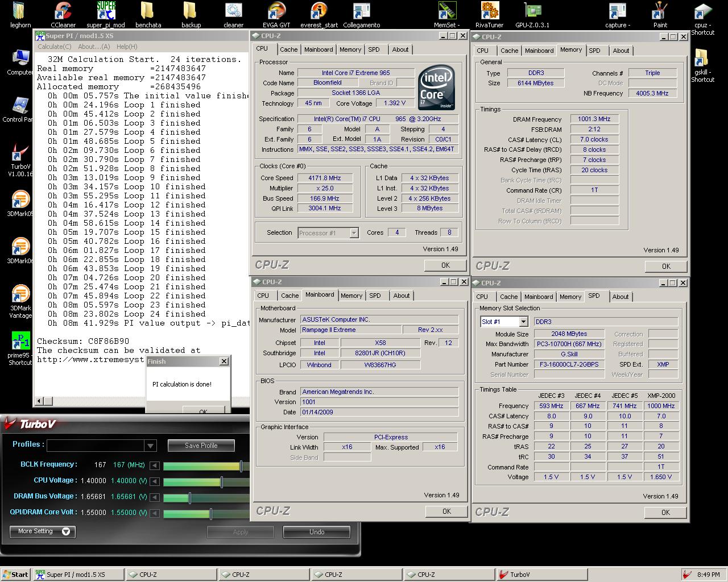Launch the 3DMark06 desktop shortcut

point(20,251)
